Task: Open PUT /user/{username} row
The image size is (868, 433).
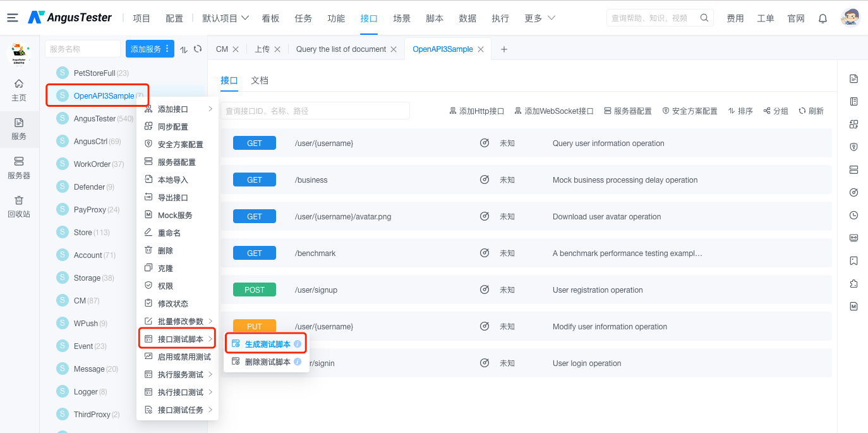Action: coord(526,327)
